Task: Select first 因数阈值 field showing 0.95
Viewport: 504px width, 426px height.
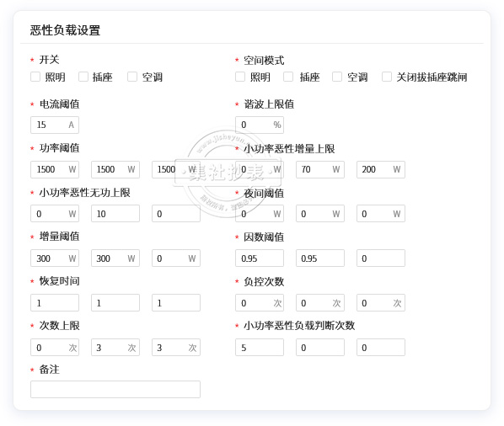Action: (x=260, y=258)
